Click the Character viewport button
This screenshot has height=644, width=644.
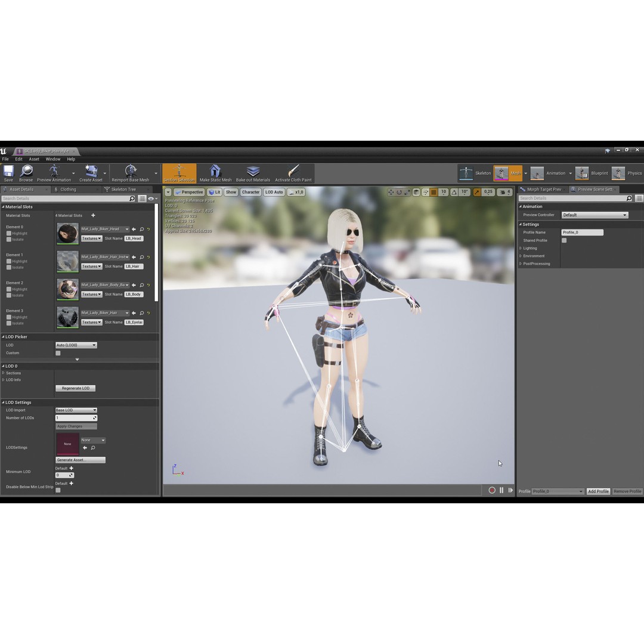click(250, 192)
